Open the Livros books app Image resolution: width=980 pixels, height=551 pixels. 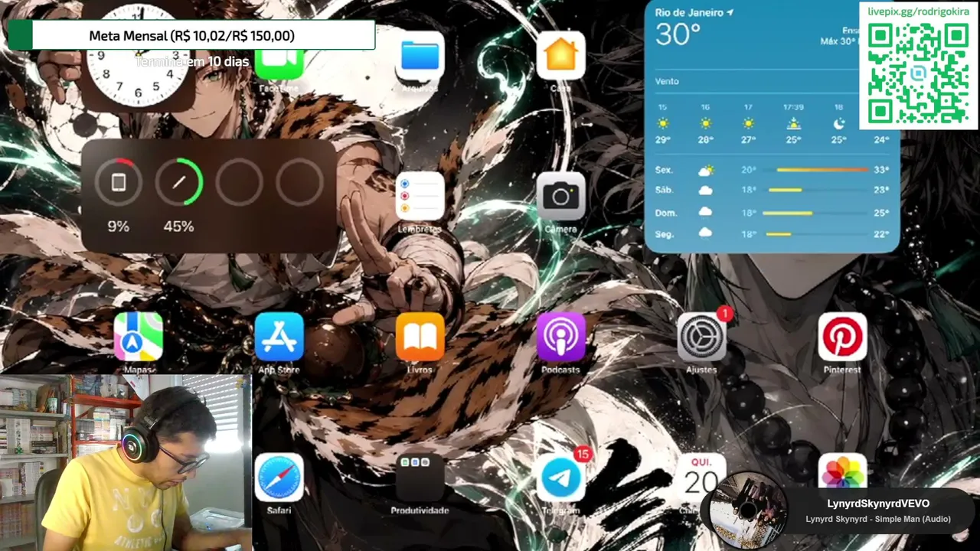pos(420,337)
